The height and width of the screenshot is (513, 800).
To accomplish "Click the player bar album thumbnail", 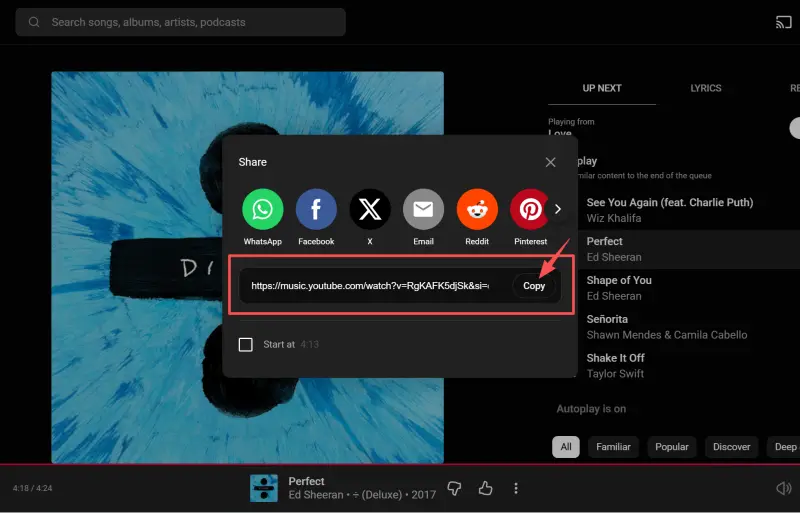I will (264, 488).
